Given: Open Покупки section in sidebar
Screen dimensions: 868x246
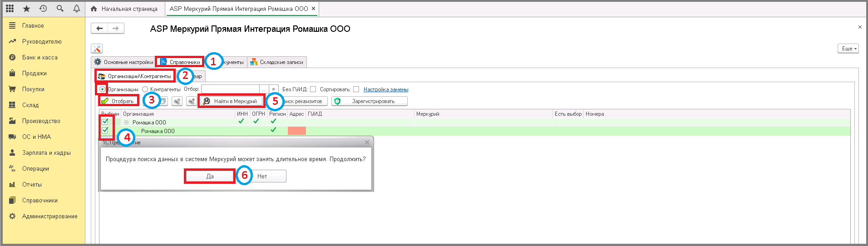Looking at the screenshot, I should 33,89.
